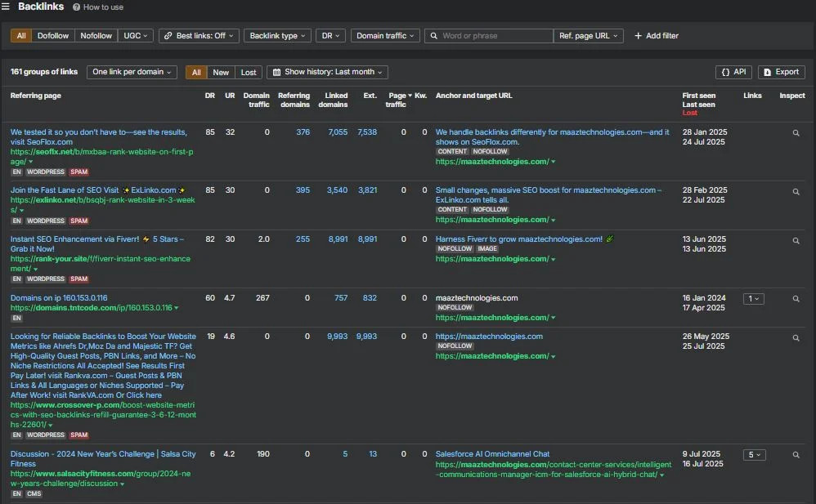Show only Lost links
This screenshot has height=504, width=816.
(x=249, y=73)
